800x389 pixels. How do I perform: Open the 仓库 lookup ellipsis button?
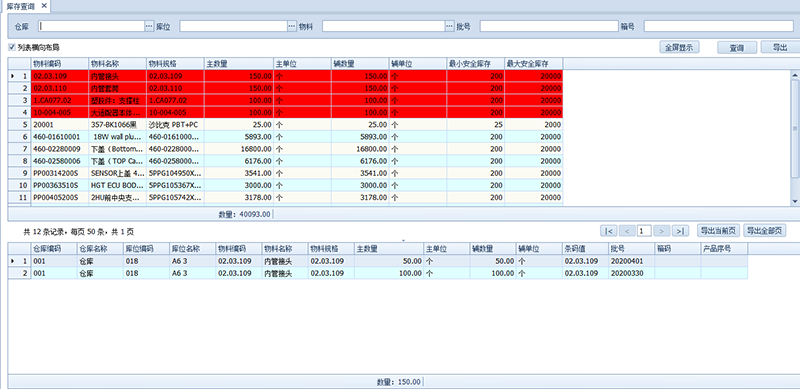[149, 26]
